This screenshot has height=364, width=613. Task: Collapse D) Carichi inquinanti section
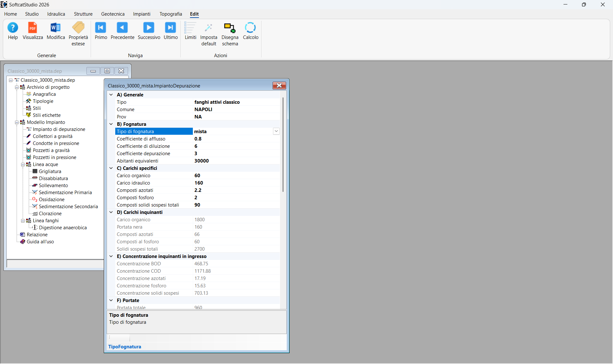[x=111, y=212]
